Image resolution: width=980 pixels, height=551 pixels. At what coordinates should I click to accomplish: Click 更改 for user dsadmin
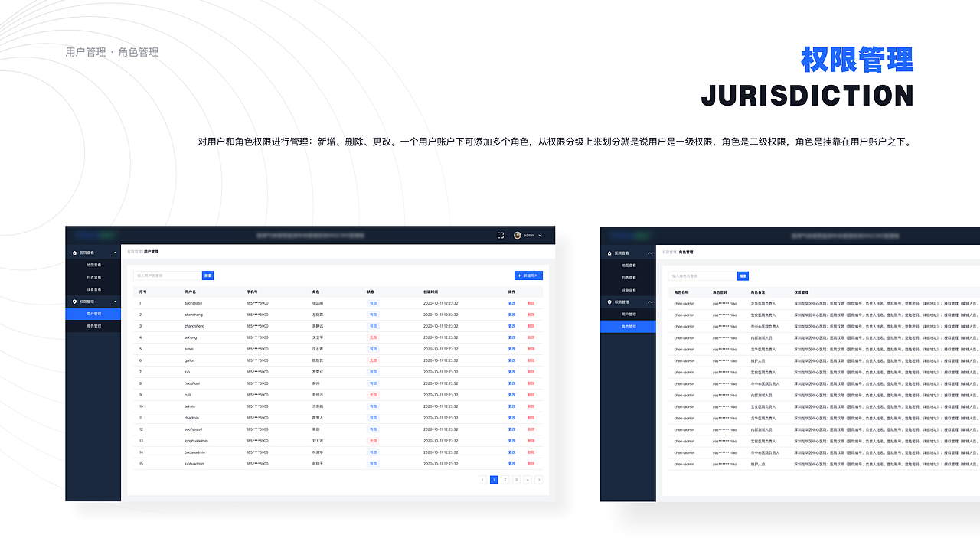511,418
